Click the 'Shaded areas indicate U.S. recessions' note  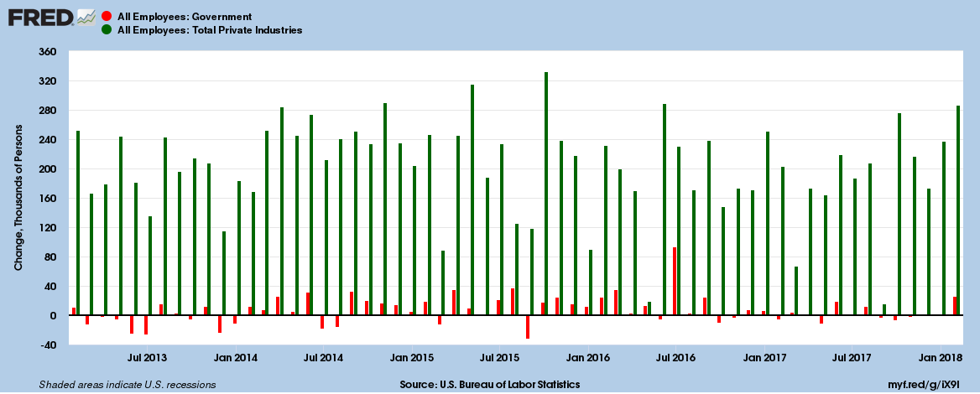coord(128,385)
